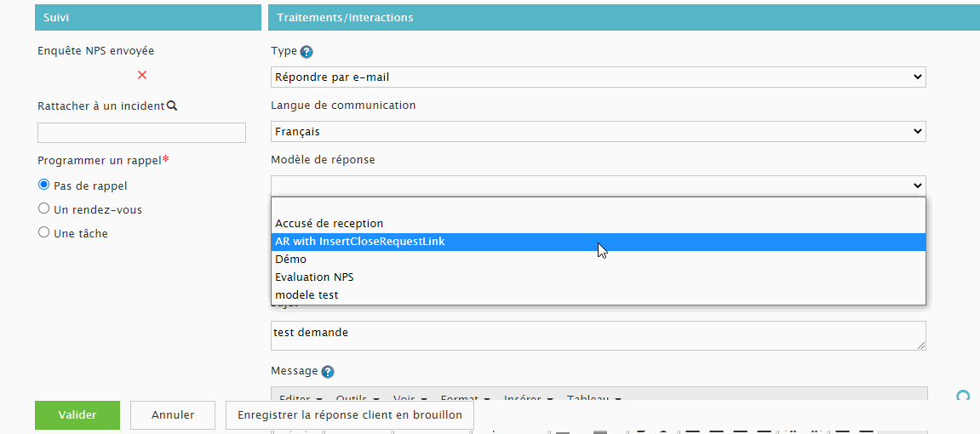Expand the Langue de communication dropdown
The image size is (980, 434).
(598, 132)
